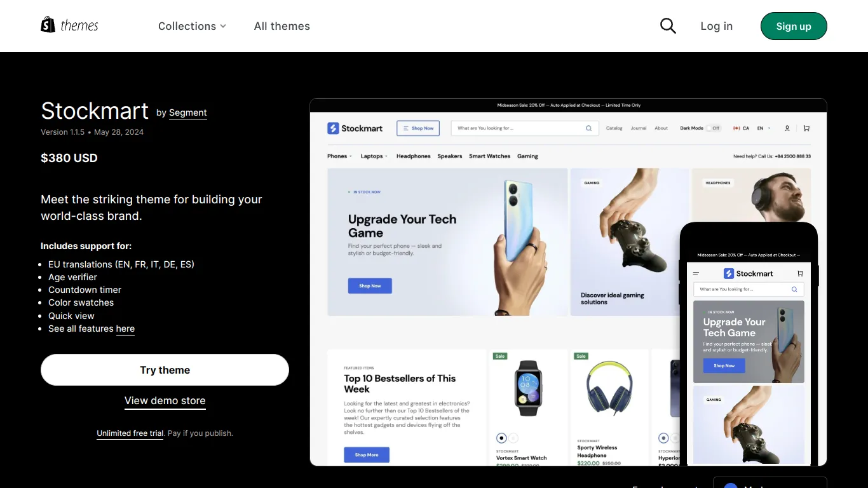Go to All themes
Viewport: 868px width, 488px height.
282,26
